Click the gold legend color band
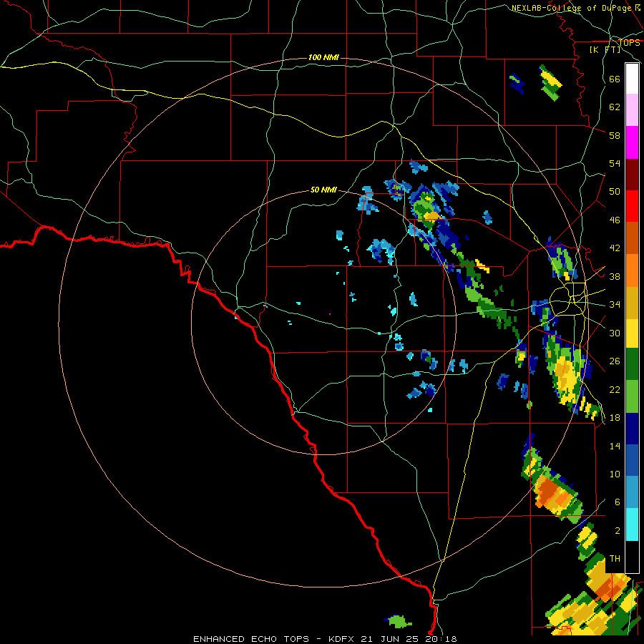 [x=632, y=303]
